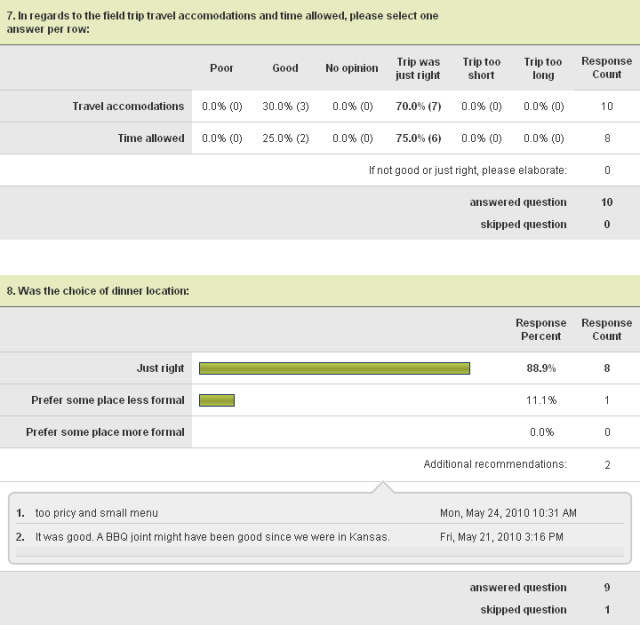Click the 70.0% (7) travel accomodations cell

[x=418, y=106]
